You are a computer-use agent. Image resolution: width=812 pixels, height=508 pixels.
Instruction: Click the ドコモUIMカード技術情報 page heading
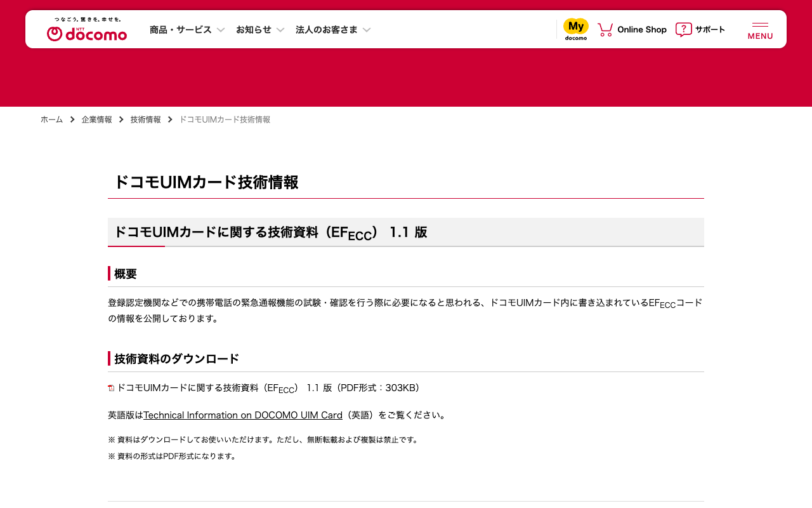[x=206, y=182]
